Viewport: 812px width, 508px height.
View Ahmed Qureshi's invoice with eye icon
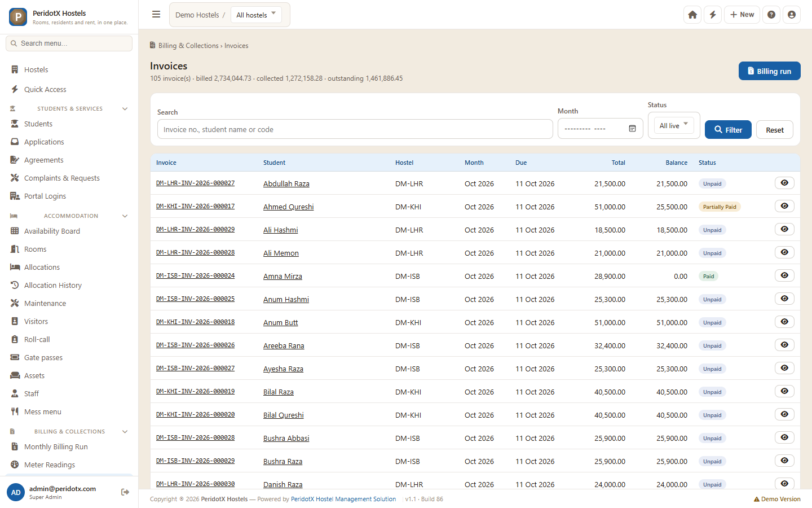pyautogui.click(x=784, y=206)
